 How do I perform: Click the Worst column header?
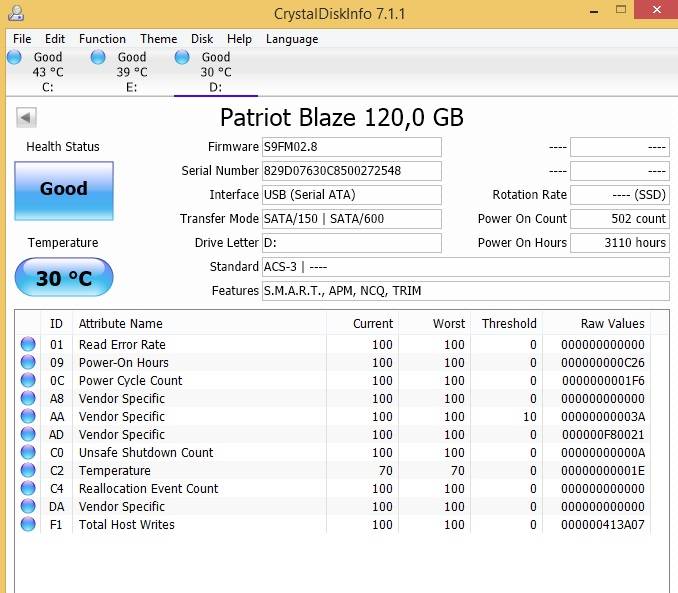pyautogui.click(x=434, y=324)
